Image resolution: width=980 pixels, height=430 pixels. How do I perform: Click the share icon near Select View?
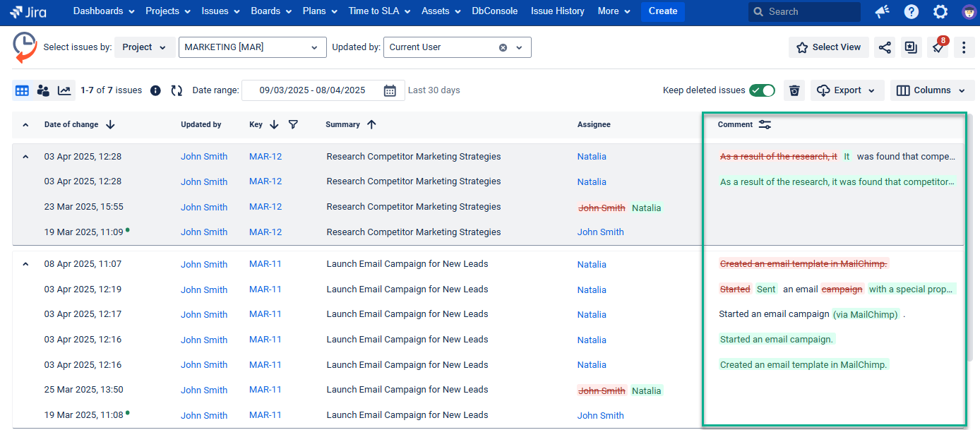pyautogui.click(x=884, y=47)
